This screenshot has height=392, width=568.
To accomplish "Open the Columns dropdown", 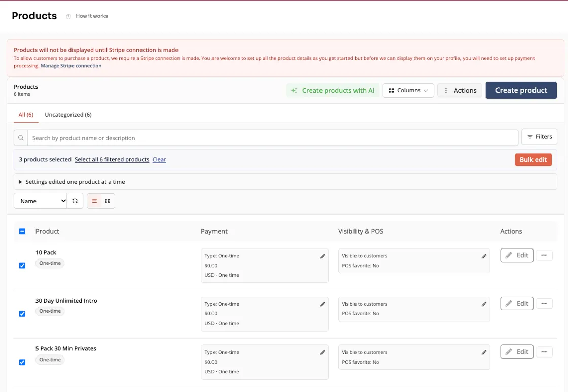I will click(408, 91).
